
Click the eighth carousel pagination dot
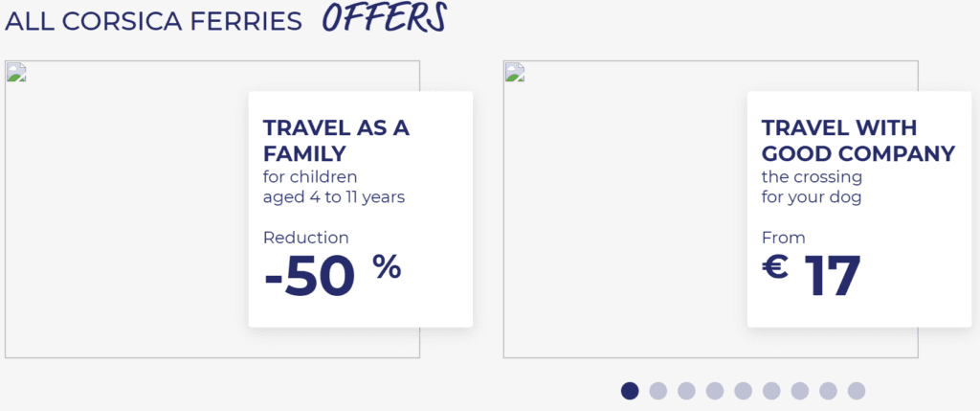828,391
